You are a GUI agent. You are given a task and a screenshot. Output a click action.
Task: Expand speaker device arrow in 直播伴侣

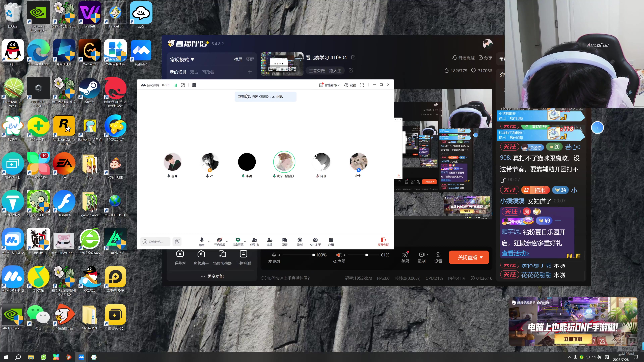pos(344,255)
